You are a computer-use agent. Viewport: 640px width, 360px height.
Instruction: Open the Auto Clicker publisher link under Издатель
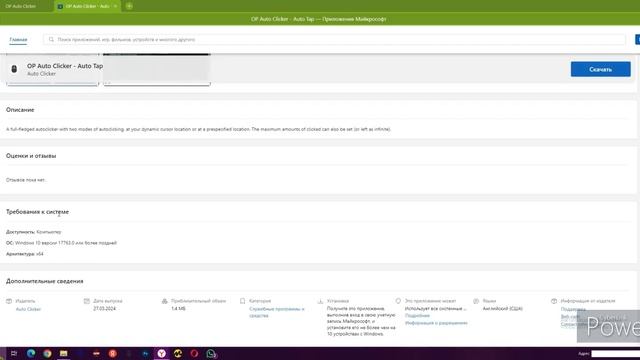pyautogui.click(x=29, y=309)
